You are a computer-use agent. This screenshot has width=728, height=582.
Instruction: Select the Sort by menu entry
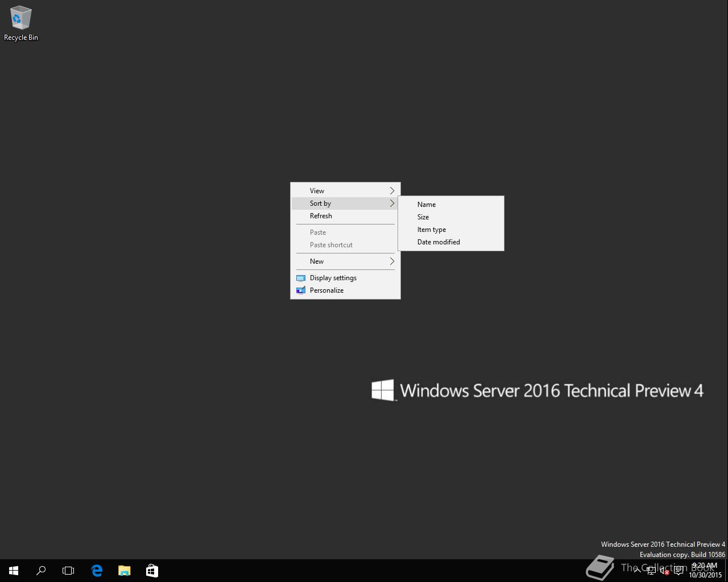(345, 203)
